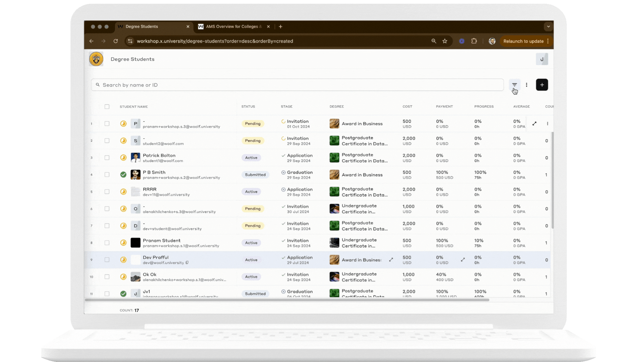This screenshot has width=644, height=362.
Task: Check the checkbox on Patrick Bolton's row
Action: pos(107,158)
